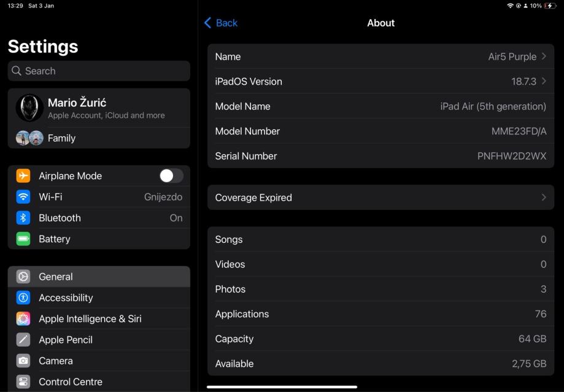This screenshot has height=392, width=564.
Task: Open Control Centre settings
Action: point(99,382)
